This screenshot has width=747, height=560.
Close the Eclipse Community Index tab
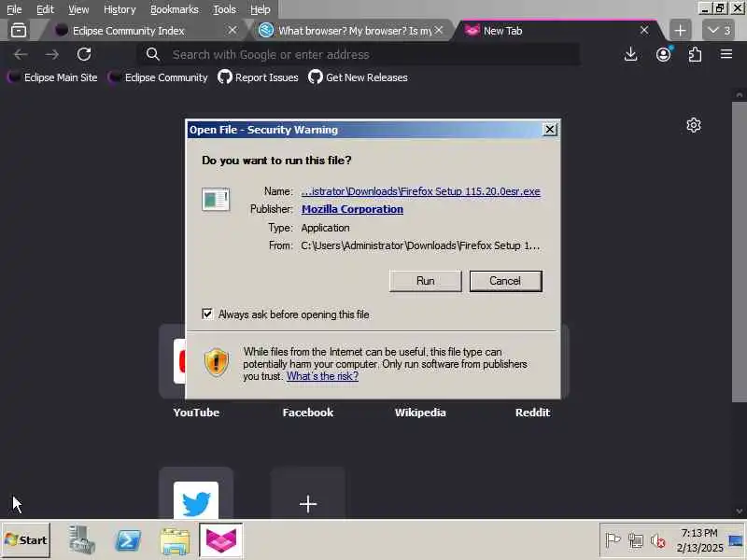pos(233,30)
